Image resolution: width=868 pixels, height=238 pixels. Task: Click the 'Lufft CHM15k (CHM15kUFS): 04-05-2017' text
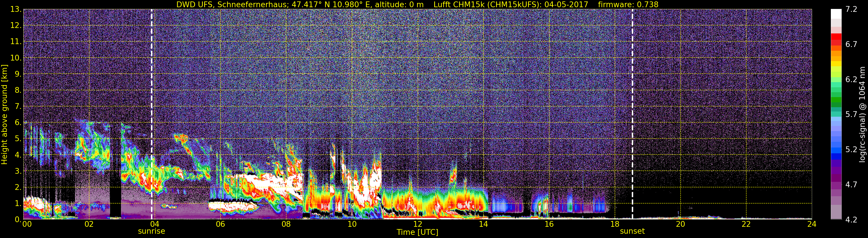(510, 4)
